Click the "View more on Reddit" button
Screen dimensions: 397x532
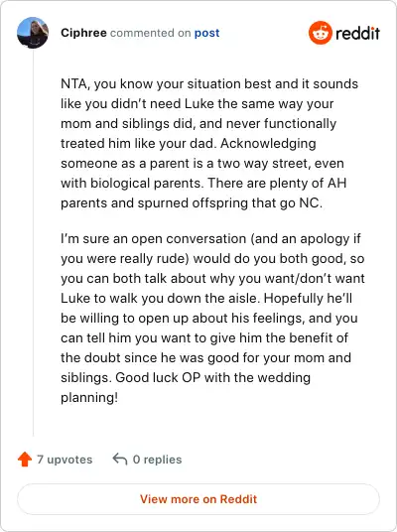(198, 499)
